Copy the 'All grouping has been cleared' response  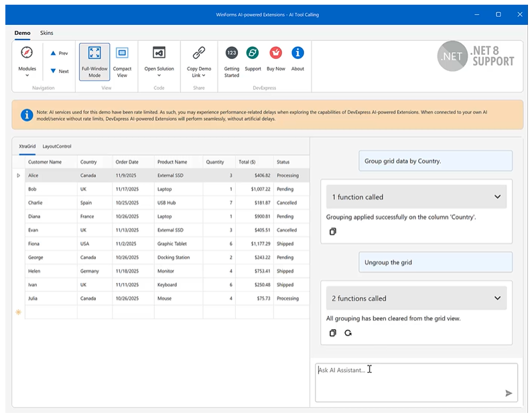333,333
